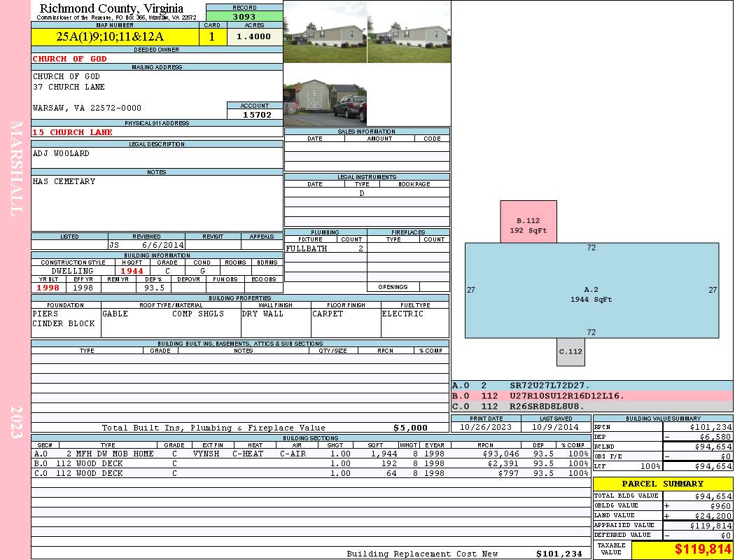Click section B.0 WOOD DECK row
Image resolution: width=735 pixels, height=560 pixels.
pos(311,463)
